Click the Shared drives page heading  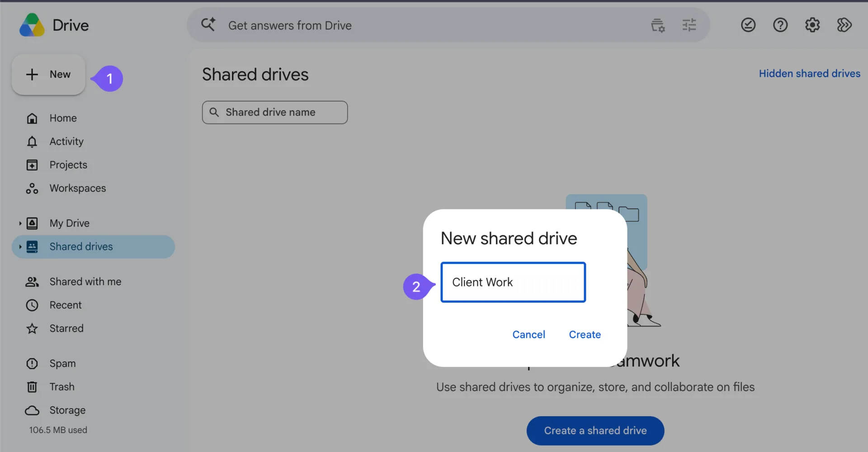coord(255,75)
